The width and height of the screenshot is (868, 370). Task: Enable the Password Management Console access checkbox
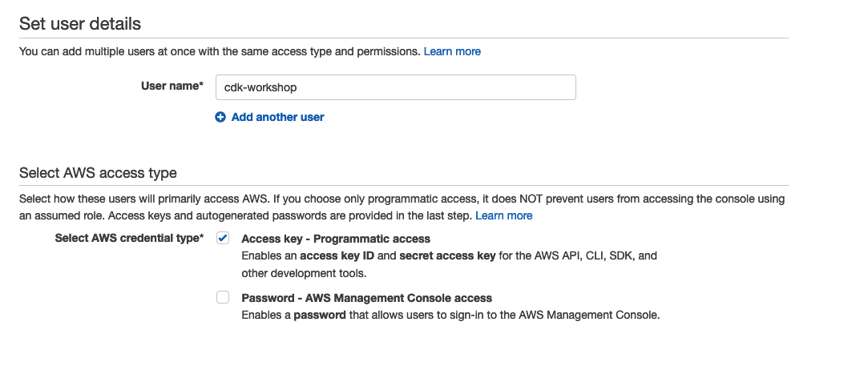click(x=223, y=298)
